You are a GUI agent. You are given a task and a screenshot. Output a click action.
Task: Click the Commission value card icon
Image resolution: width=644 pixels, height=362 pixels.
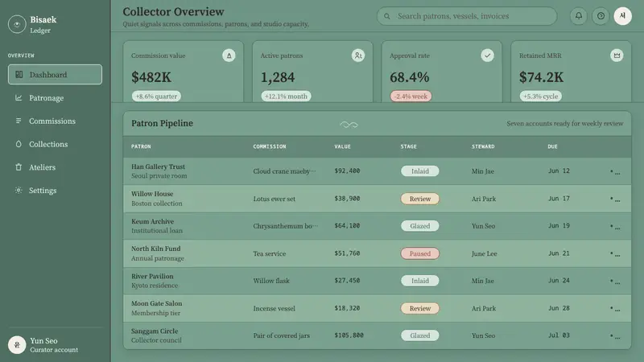point(229,56)
